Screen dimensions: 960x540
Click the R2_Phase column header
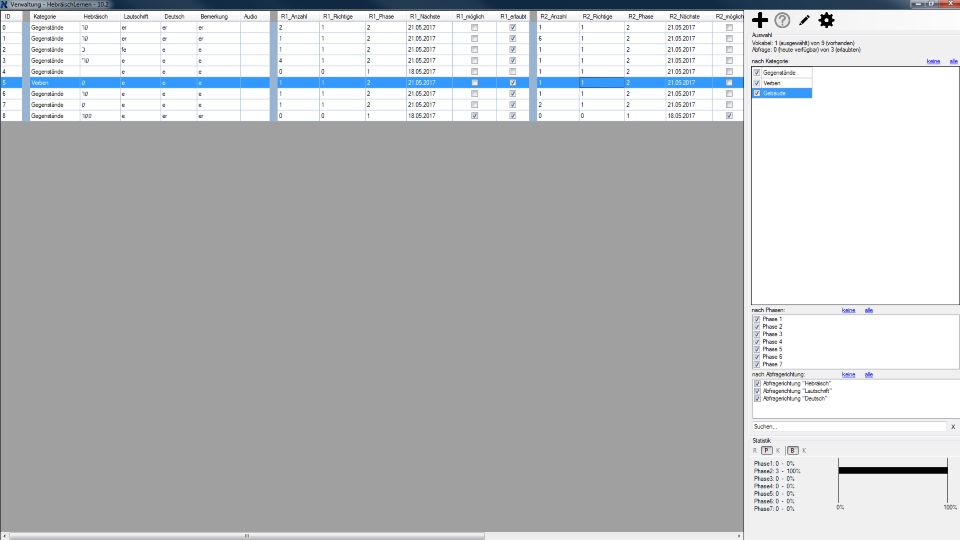pos(642,17)
